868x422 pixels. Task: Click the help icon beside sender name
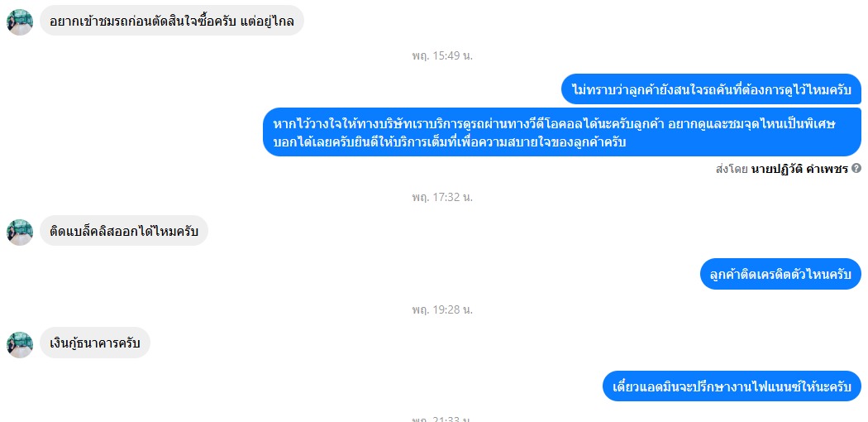click(856, 169)
